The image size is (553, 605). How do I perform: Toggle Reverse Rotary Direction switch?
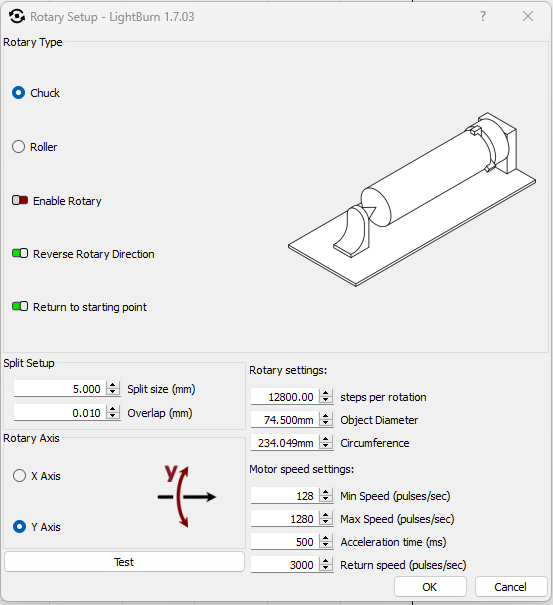pyautogui.click(x=20, y=253)
